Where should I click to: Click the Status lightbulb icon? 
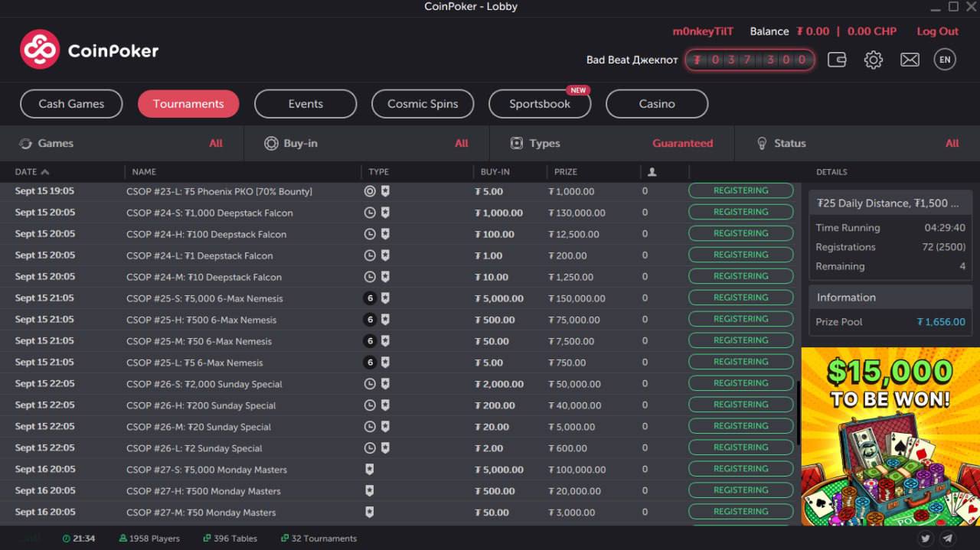762,143
